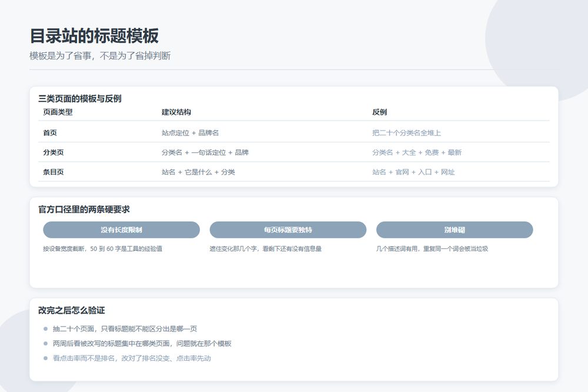Click subtitle 模板是为了省事，不是为了省掉判断
The image size is (588, 392).
pos(100,56)
